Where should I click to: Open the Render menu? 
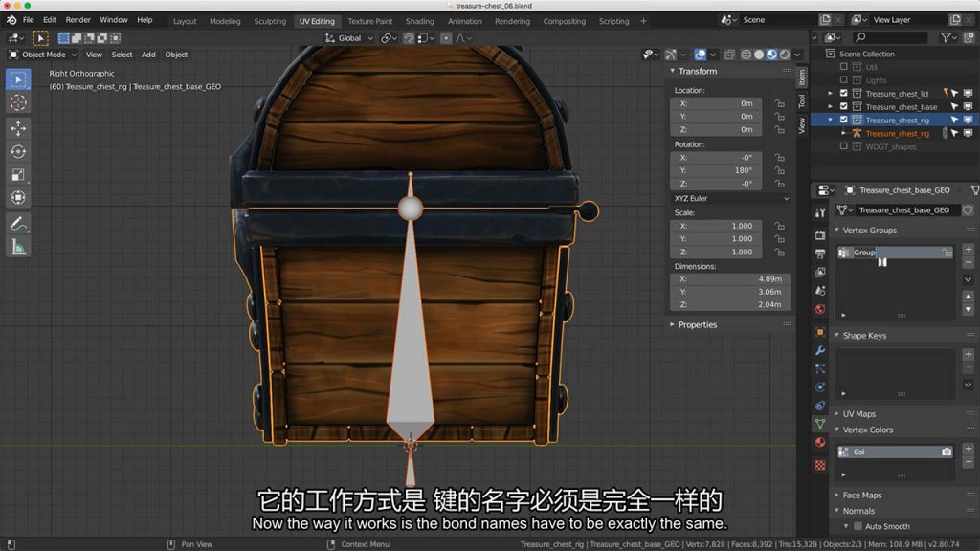pos(78,20)
